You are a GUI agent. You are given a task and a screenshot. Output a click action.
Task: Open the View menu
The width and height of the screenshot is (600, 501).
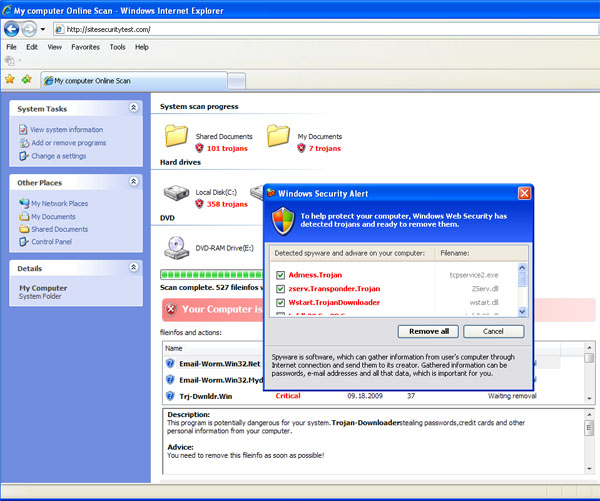[x=55, y=47]
